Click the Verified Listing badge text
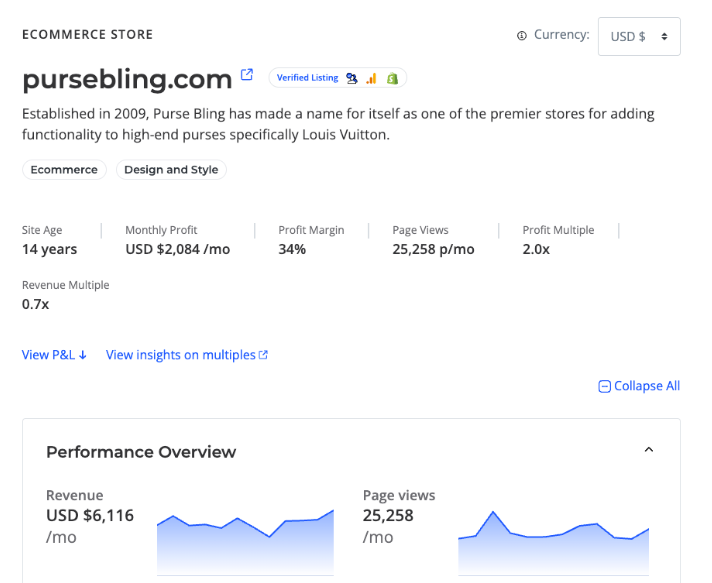 (x=307, y=78)
